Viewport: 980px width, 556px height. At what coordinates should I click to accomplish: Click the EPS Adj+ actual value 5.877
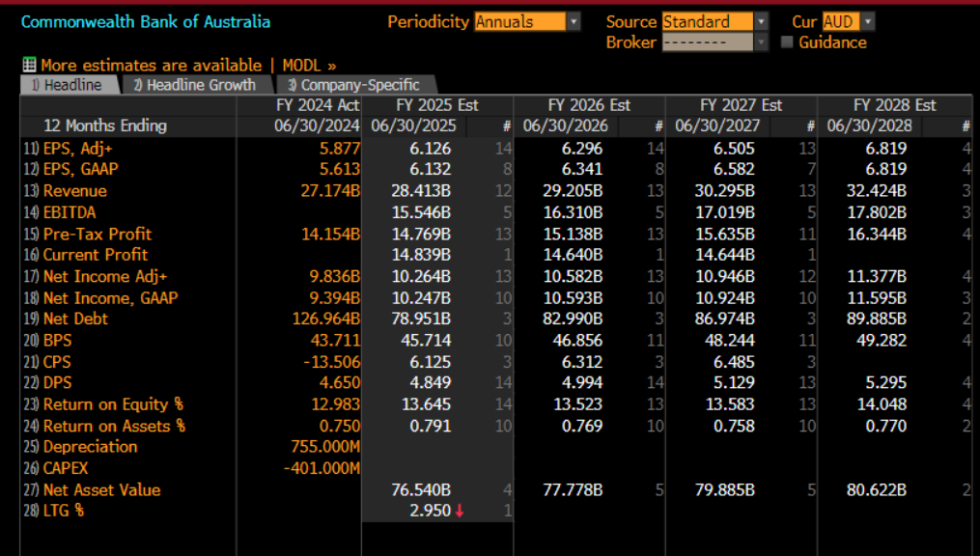tap(340, 149)
